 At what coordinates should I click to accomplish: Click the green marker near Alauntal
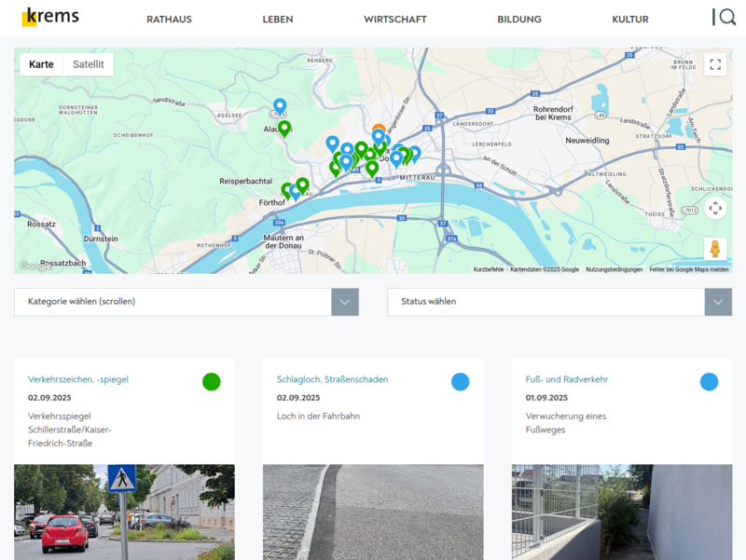tap(284, 128)
